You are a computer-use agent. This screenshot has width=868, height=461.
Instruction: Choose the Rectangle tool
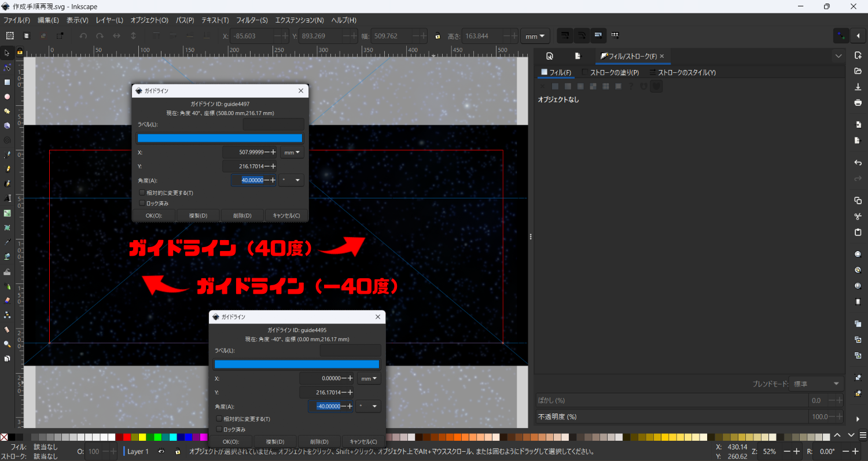tap(7, 82)
